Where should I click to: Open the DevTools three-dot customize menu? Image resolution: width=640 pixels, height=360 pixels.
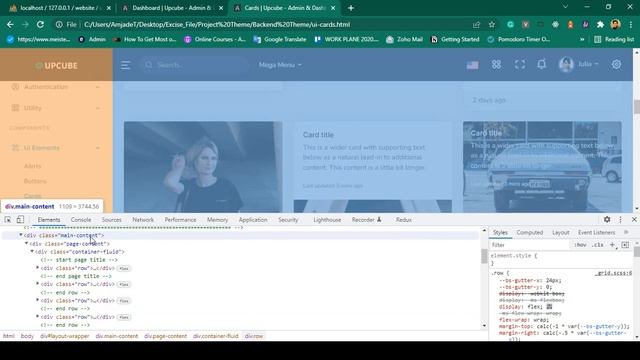pos(620,220)
